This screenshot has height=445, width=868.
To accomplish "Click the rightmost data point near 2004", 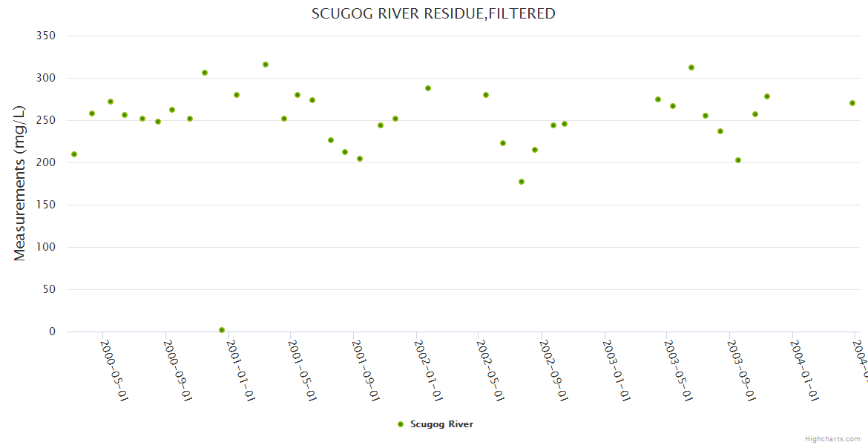I will coord(852,103).
